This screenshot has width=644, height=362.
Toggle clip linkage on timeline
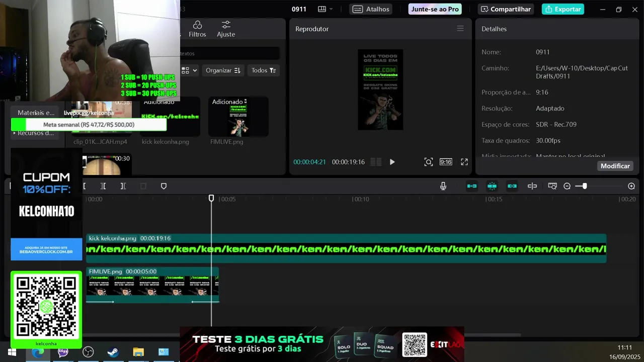pos(512,186)
